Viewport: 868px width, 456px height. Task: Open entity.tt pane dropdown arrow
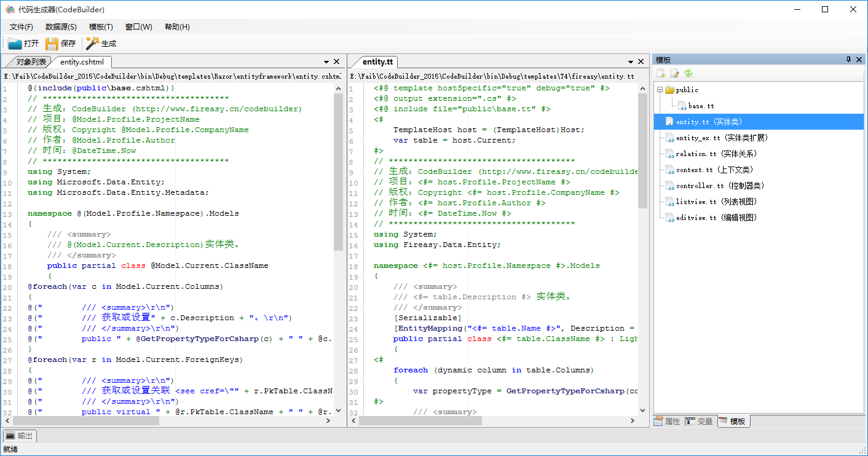pyautogui.click(x=631, y=61)
